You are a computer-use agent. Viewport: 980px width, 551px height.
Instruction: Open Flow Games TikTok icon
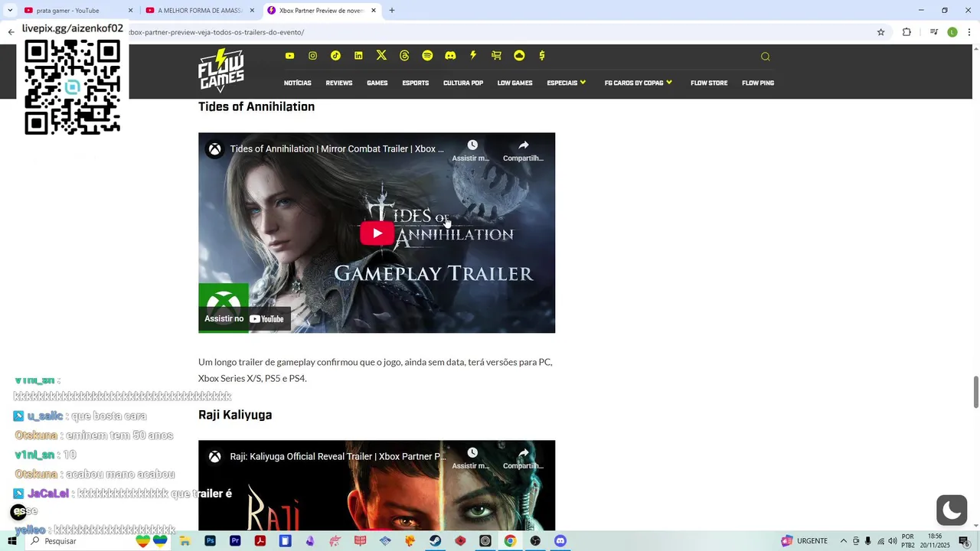(x=335, y=56)
